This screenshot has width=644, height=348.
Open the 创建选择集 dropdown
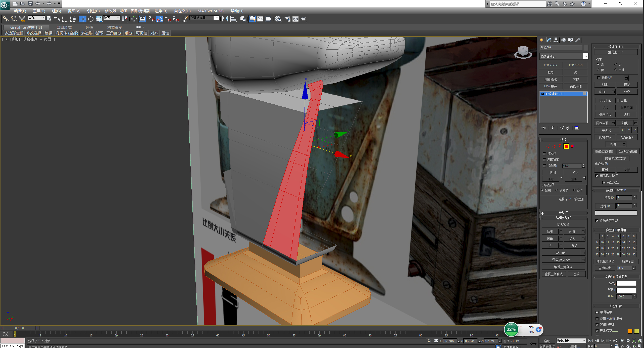pos(204,18)
